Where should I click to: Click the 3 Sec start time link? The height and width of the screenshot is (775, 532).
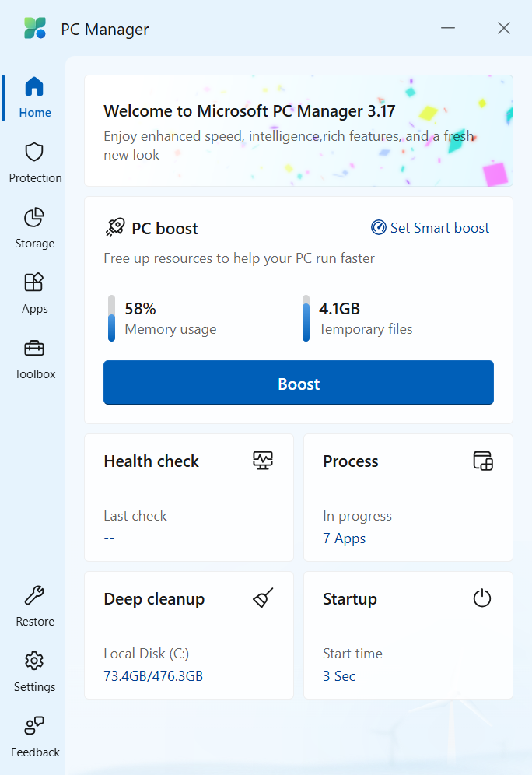339,675
